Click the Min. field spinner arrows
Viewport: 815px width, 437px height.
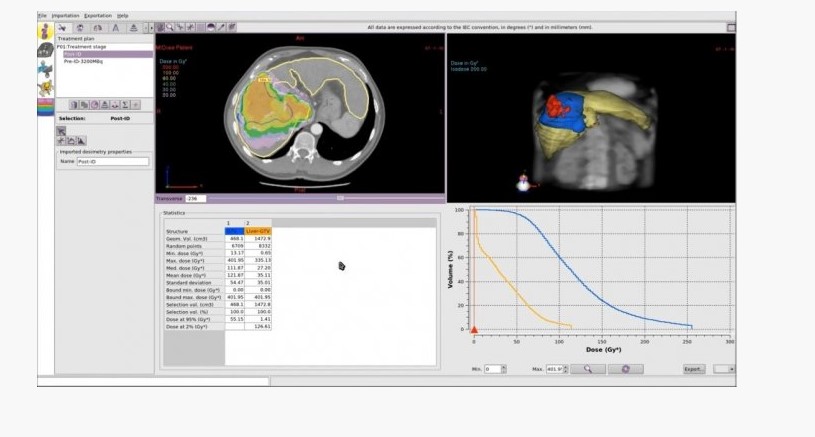click(504, 369)
